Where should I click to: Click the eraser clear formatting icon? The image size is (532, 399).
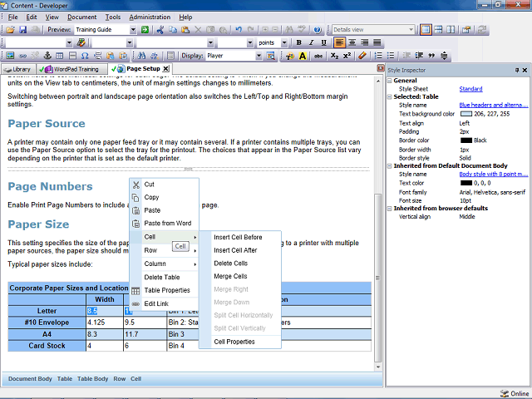pos(362,56)
